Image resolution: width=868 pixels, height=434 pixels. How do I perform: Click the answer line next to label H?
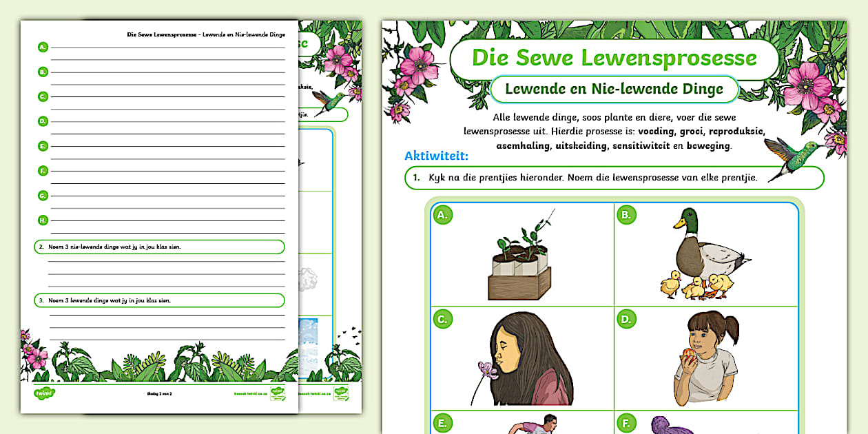[x=167, y=221]
